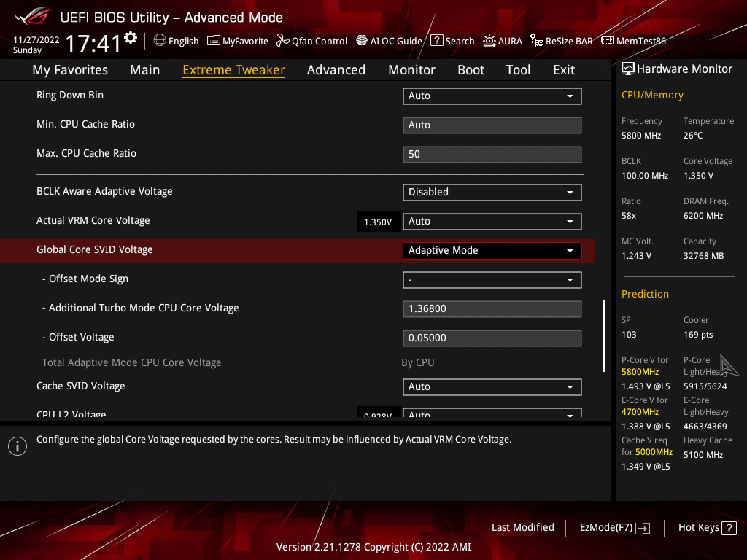Click the 6200 MHz DRAM Freq. value
Screen dimensions: 747x560
pyautogui.click(x=703, y=216)
